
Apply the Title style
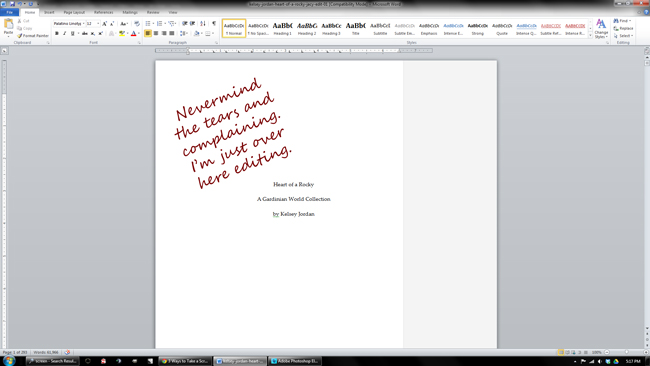coord(356,28)
